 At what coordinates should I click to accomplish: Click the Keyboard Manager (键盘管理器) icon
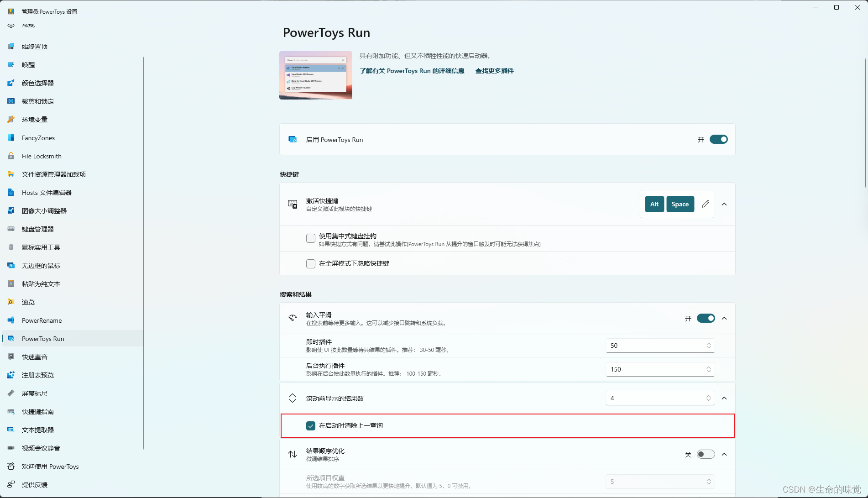coord(11,229)
